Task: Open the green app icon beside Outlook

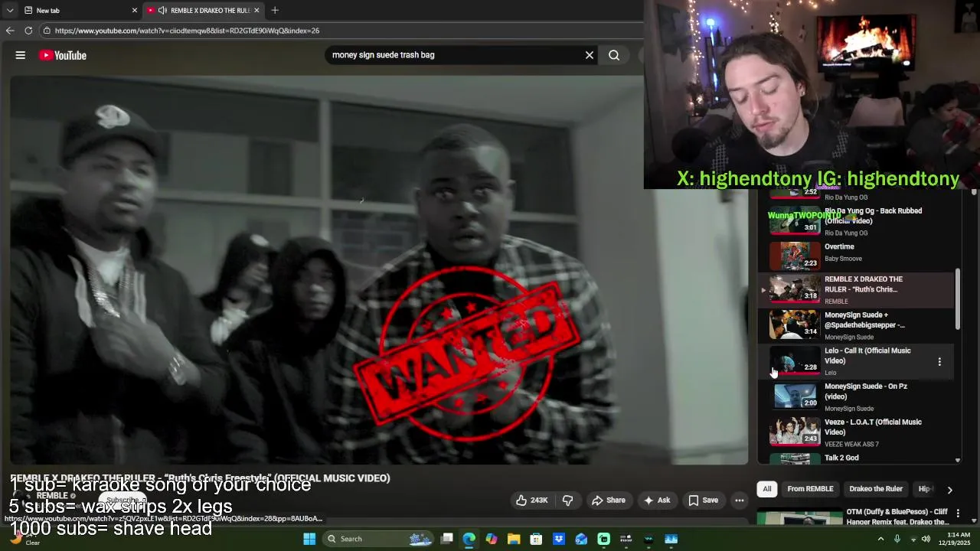Action: tap(603, 539)
